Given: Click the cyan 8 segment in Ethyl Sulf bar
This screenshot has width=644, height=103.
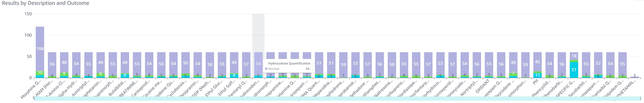Looking at the screenshot, I should click(x=234, y=75).
